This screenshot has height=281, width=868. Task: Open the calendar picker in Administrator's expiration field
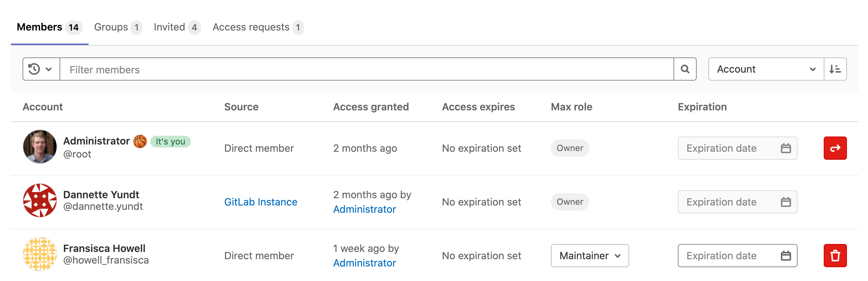pyautogui.click(x=786, y=148)
